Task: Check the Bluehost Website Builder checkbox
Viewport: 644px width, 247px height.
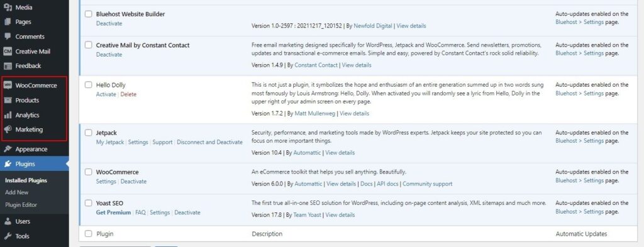Action: point(88,14)
